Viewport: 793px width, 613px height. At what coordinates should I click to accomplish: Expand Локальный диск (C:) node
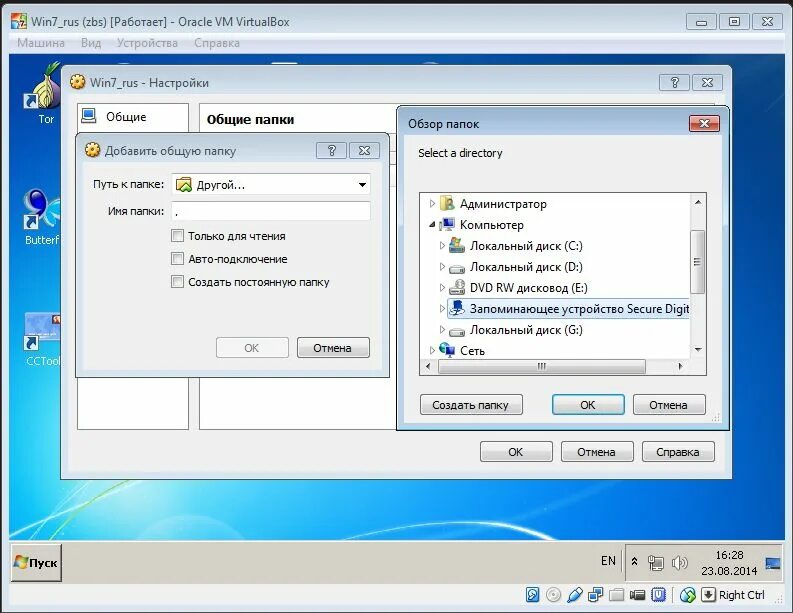(442, 246)
